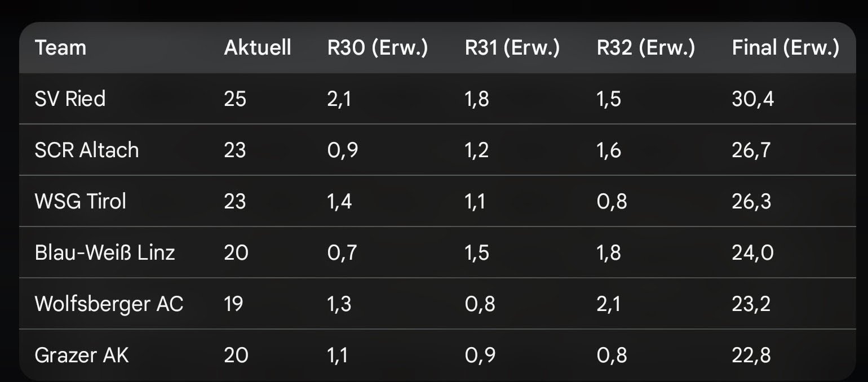
Task: Click SV Ried's final value 30,4
Action: tap(752, 99)
